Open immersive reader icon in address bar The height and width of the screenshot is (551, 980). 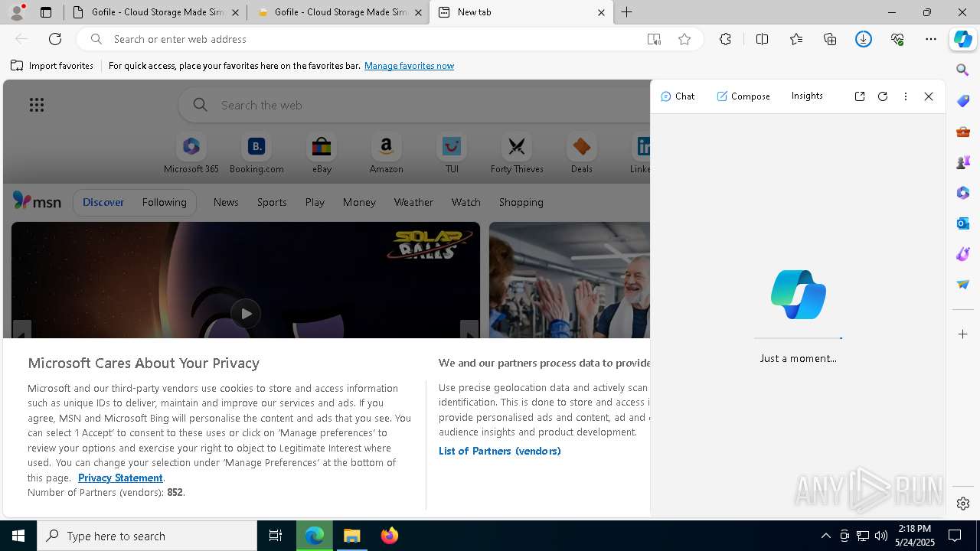654,39
